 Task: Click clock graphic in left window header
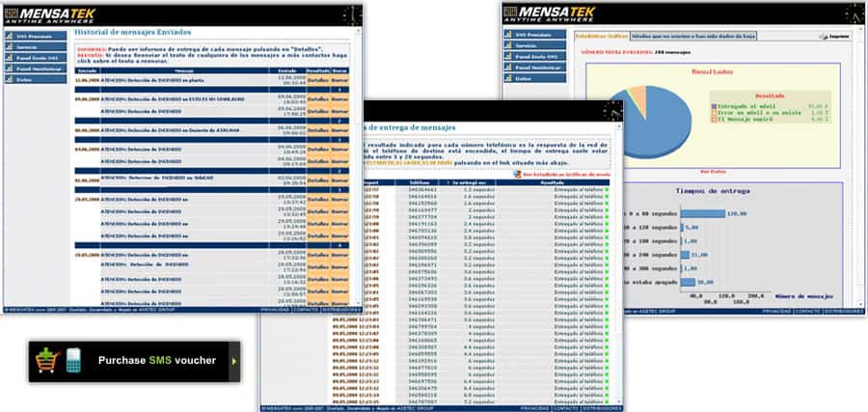coord(351,15)
